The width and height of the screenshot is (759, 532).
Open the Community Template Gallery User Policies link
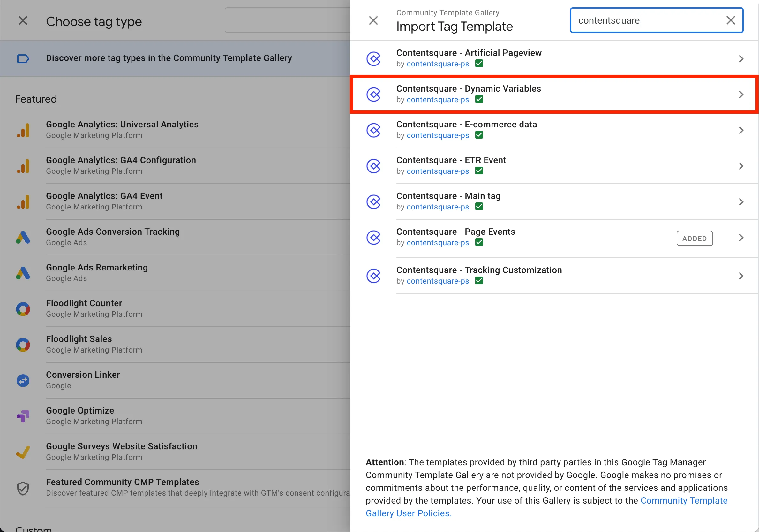pyautogui.click(x=409, y=513)
